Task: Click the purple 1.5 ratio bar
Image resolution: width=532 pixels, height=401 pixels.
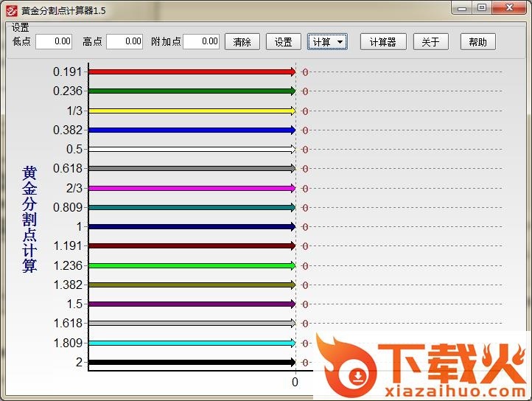Action: [x=192, y=304]
